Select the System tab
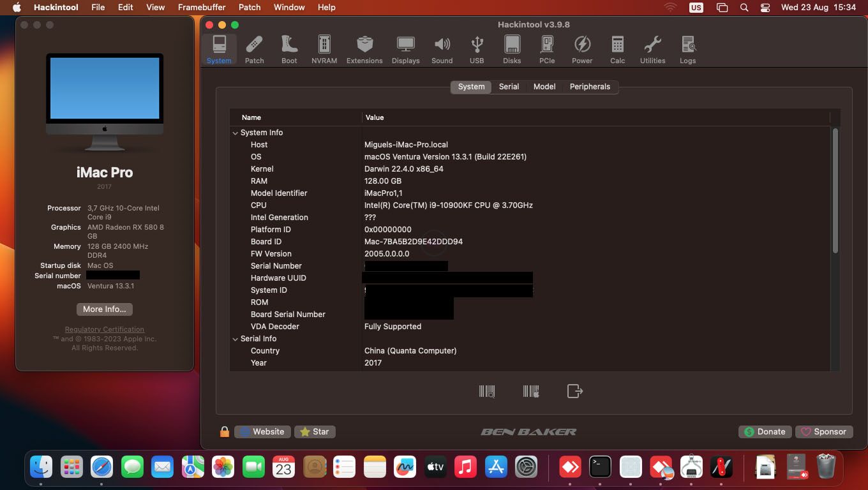The height and width of the screenshot is (490, 868). pos(471,87)
